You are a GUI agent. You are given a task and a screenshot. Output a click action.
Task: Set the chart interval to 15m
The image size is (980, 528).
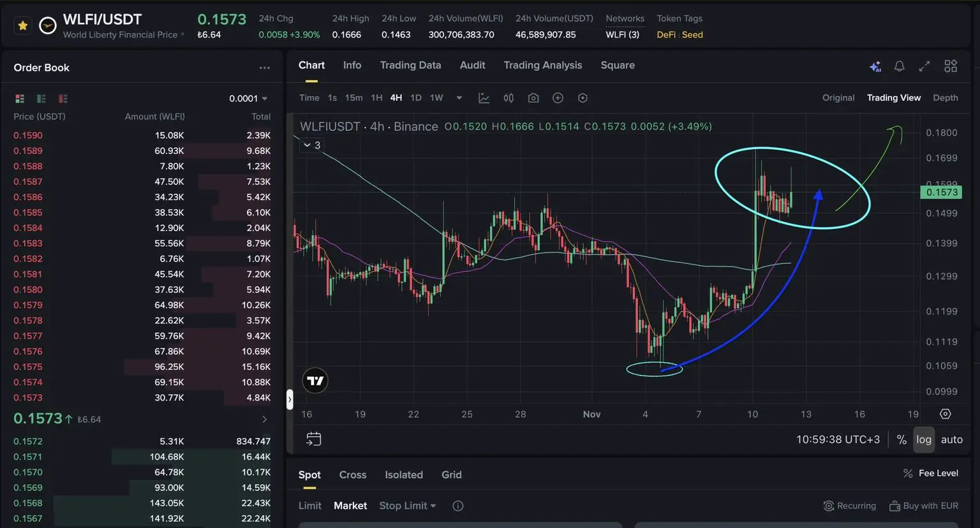tap(353, 98)
